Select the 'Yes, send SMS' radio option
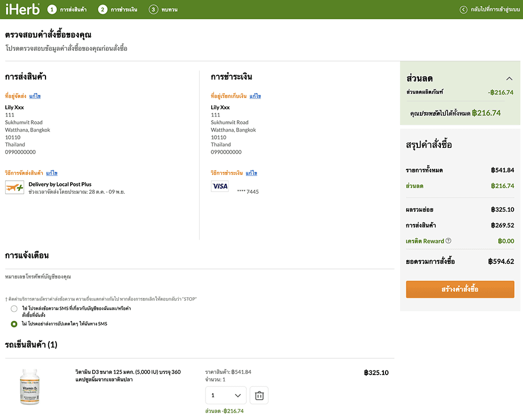The width and height of the screenshot is (523, 420). click(14, 309)
